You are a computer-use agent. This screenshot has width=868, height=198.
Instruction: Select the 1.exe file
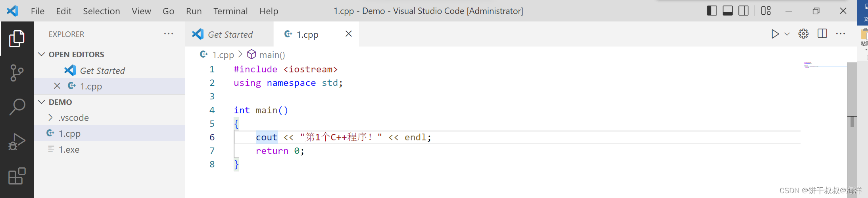(x=109, y=149)
